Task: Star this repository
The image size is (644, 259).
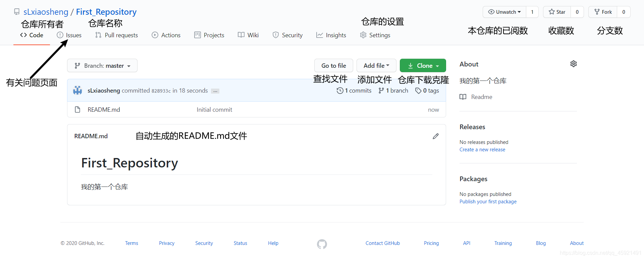Action: click(x=557, y=12)
